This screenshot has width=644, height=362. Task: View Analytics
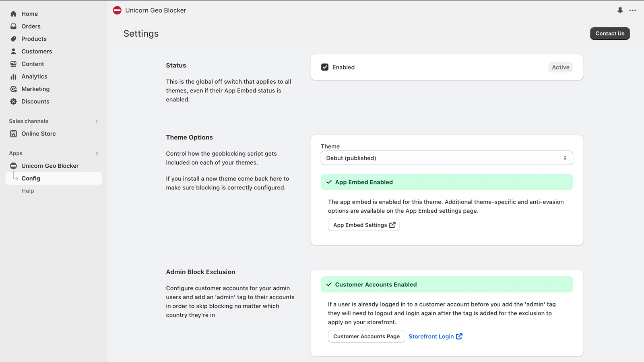pos(34,76)
